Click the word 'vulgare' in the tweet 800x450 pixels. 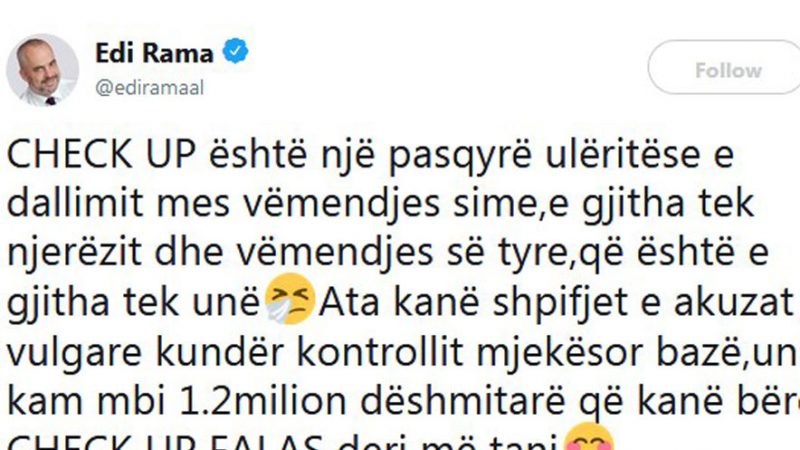click(74, 354)
